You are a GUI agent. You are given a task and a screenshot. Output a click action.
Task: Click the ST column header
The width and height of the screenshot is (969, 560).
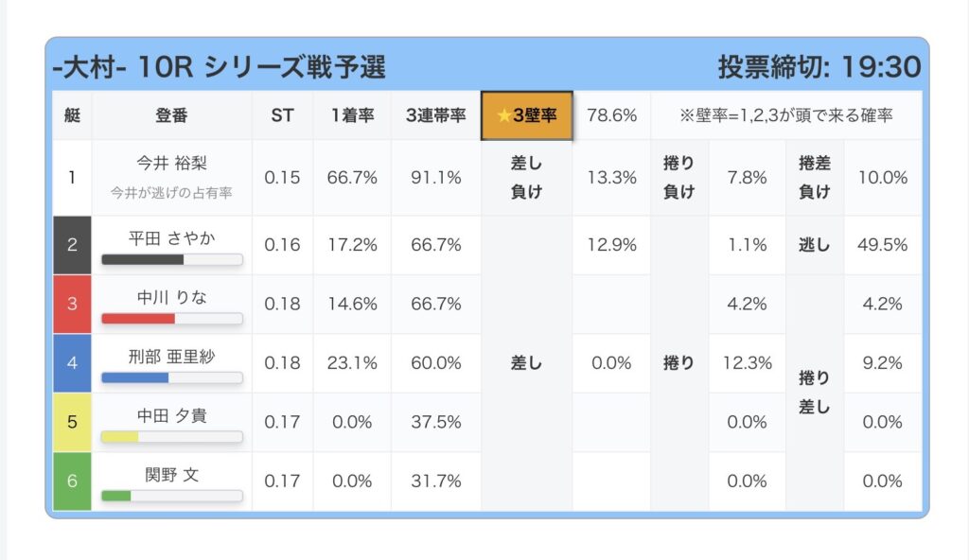(x=282, y=115)
